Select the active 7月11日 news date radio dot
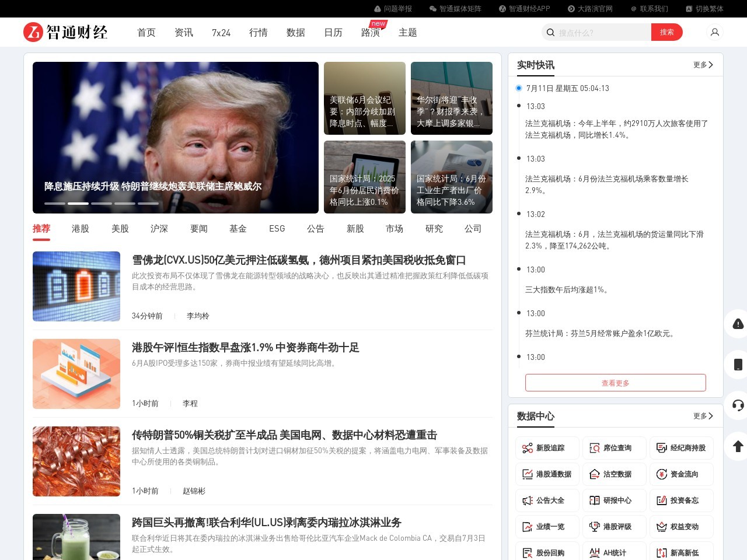 (519, 88)
